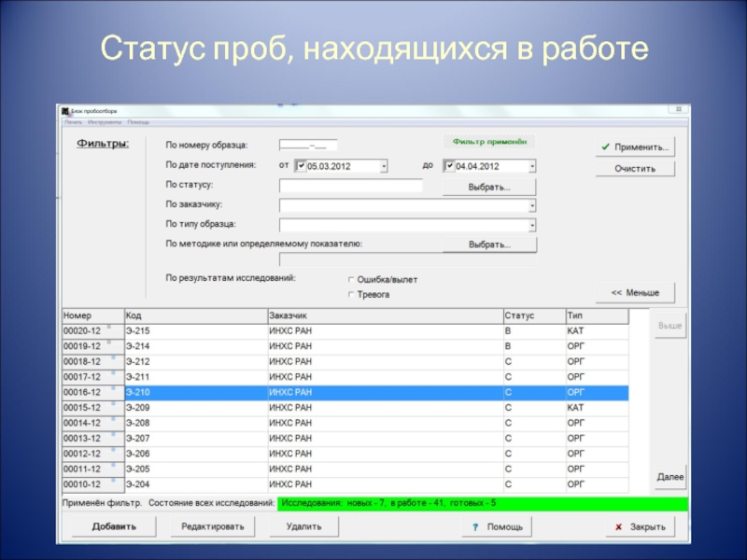747x560 pixels.
Task: Click the Фильтр применён indicator
Action: coord(489,142)
